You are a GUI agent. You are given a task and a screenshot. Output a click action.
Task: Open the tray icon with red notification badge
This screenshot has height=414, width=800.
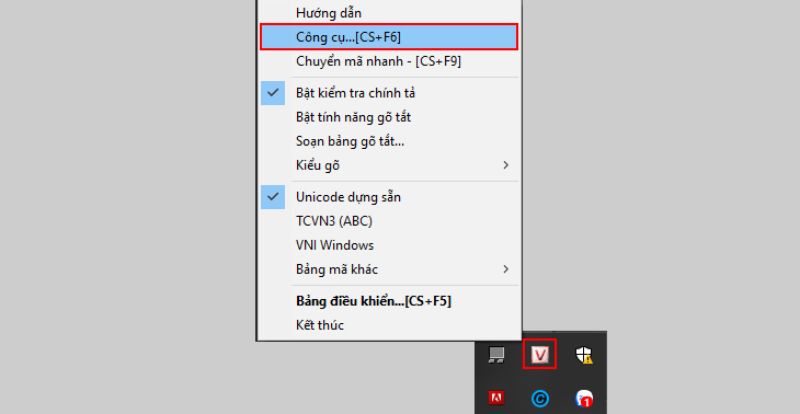click(x=584, y=398)
